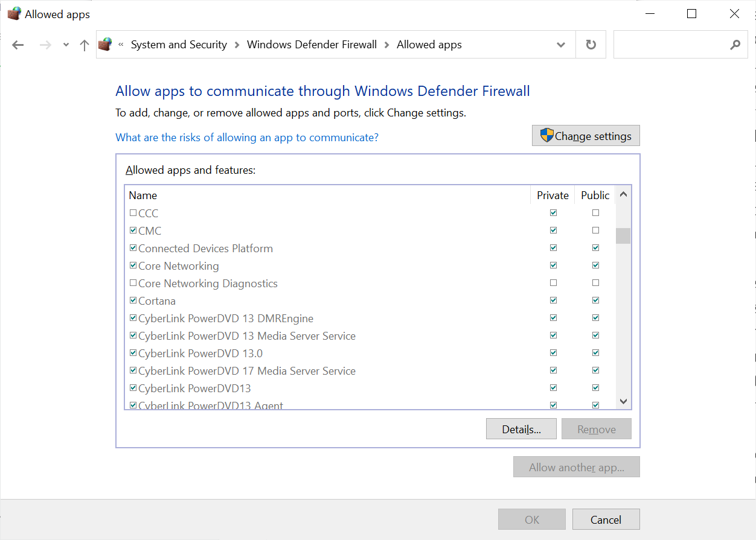Open the recent locations dropdown arrow

coord(66,45)
